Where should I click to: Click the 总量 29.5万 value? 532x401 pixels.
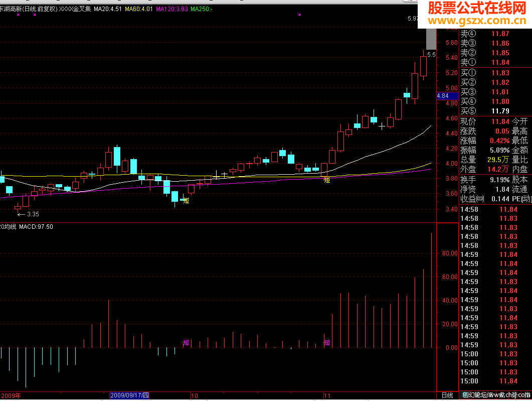498,160
